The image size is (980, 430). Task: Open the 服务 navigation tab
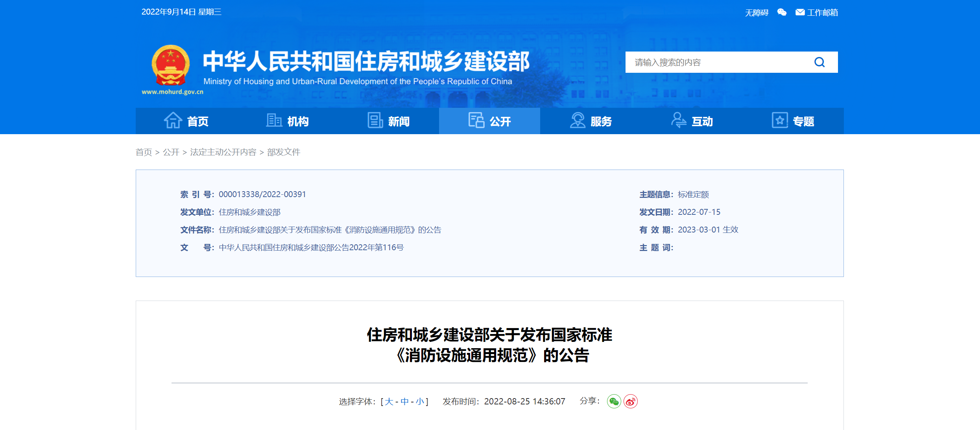pyautogui.click(x=591, y=121)
